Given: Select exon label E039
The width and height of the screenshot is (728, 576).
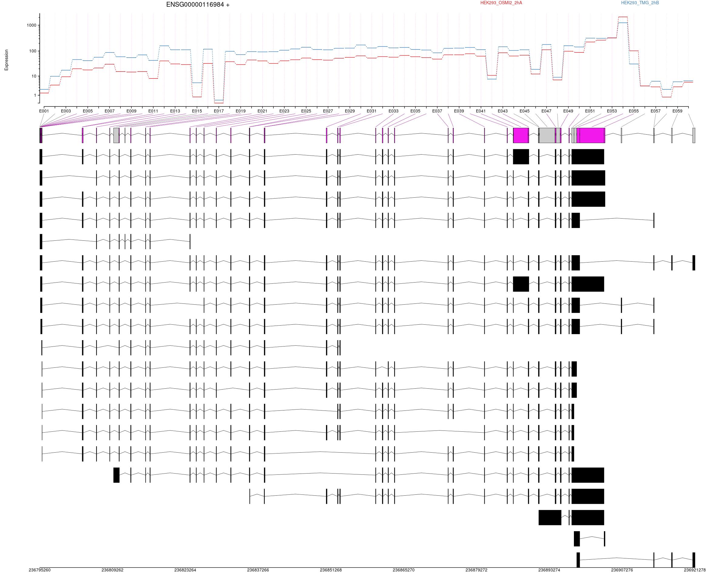Looking at the screenshot, I should pyautogui.click(x=459, y=111).
